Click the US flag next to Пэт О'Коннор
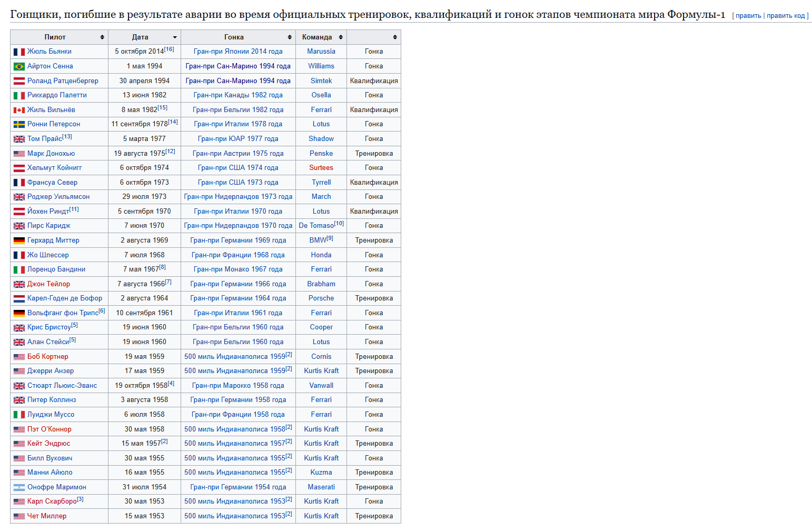Image resolution: width=812 pixels, height=532 pixels. pyautogui.click(x=19, y=429)
